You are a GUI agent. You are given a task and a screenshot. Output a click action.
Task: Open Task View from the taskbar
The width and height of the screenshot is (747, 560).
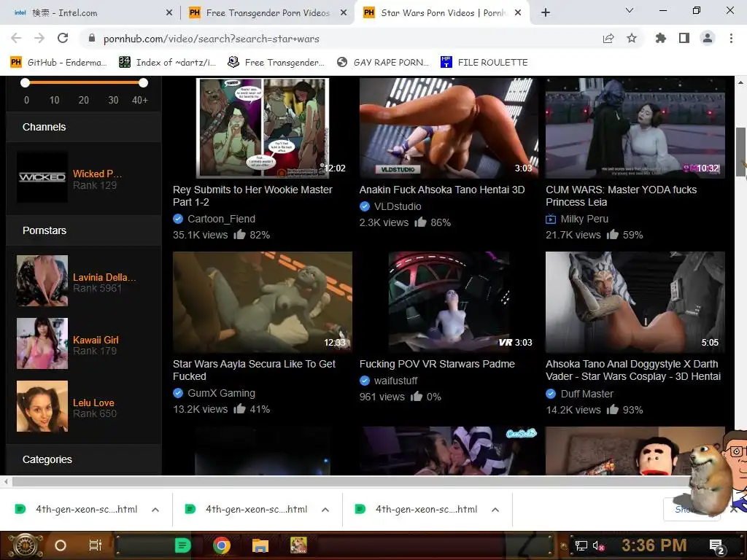click(96, 545)
